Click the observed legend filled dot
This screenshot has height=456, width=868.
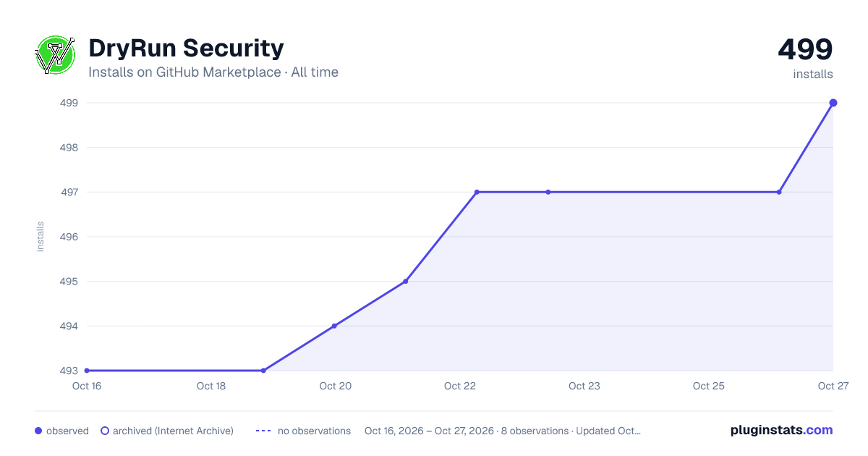(38, 431)
